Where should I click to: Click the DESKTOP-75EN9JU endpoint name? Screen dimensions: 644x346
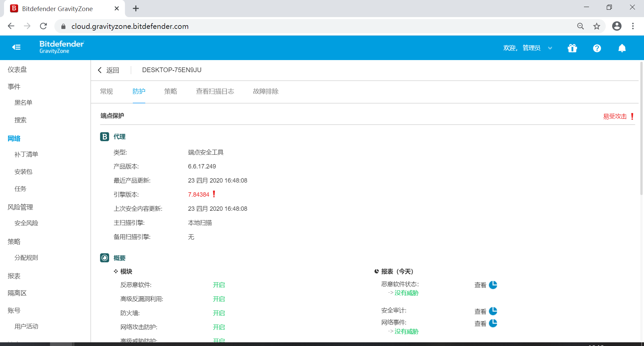[x=172, y=70]
